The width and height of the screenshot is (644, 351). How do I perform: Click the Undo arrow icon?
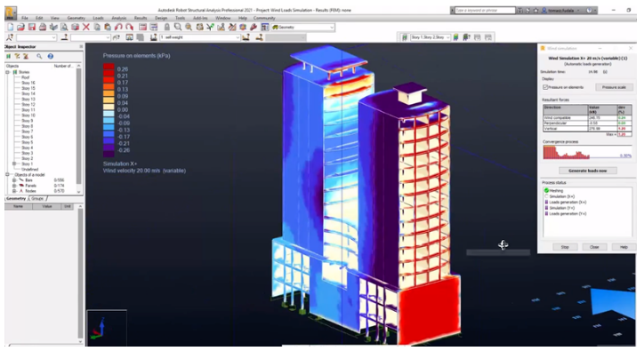click(118, 27)
